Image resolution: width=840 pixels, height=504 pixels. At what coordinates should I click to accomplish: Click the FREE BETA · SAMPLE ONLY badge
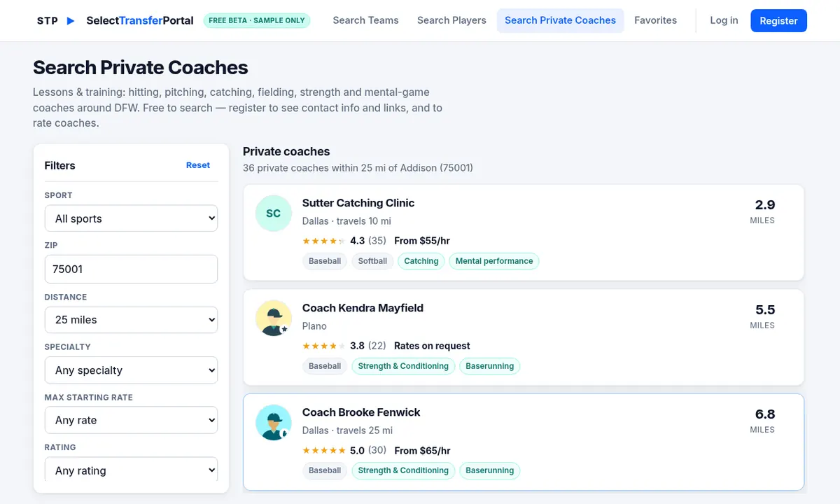click(257, 20)
